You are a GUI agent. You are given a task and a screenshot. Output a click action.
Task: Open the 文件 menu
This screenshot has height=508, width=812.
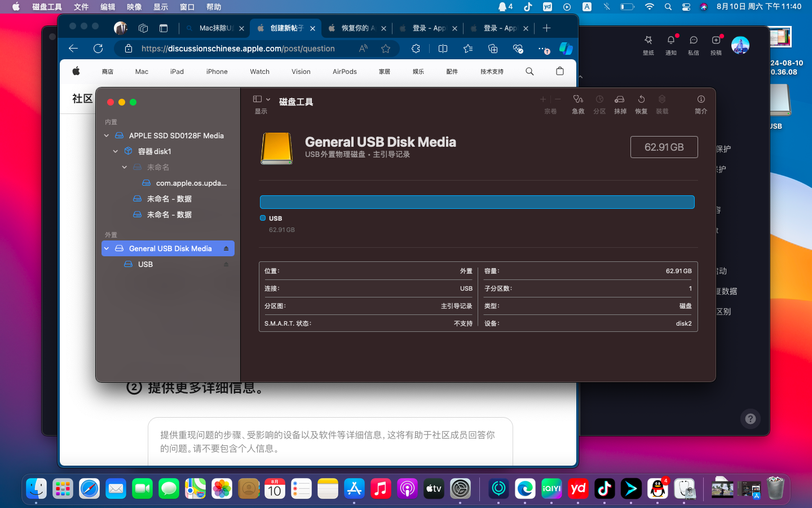click(81, 7)
